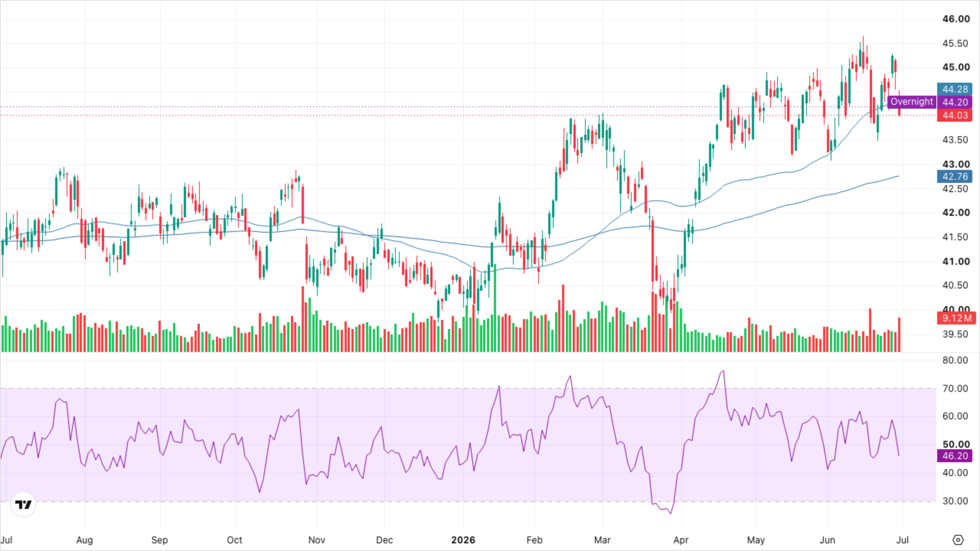Click the Overnight price label
The width and height of the screenshot is (980, 551).
911,102
